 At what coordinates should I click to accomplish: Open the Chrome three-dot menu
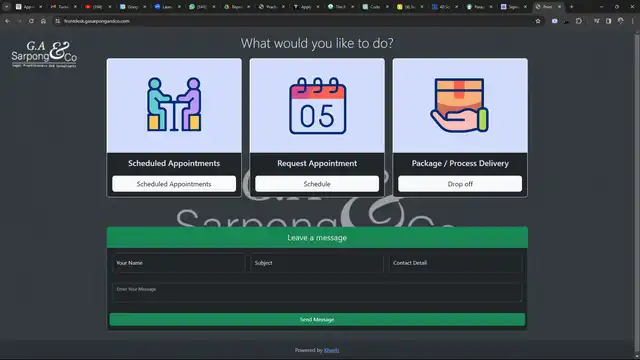pyautogui.click(x=633, y=21)
